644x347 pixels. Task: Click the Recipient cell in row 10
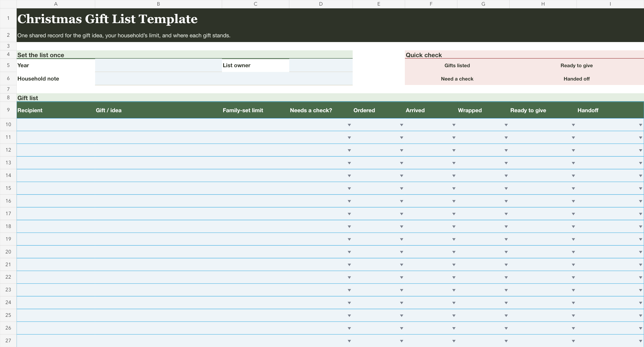[56, 125]
